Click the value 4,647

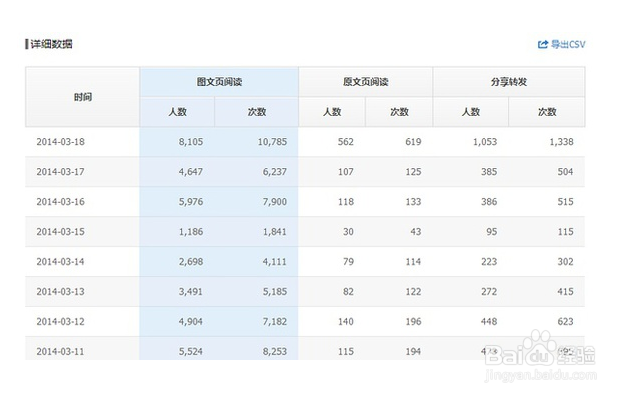click(x=191, y=172)
